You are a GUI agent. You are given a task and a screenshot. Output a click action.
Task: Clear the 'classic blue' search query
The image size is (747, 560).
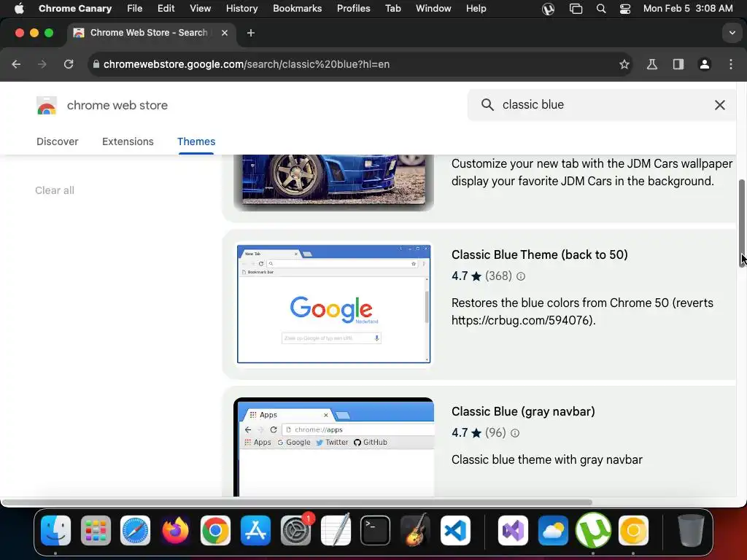point(719,105)
